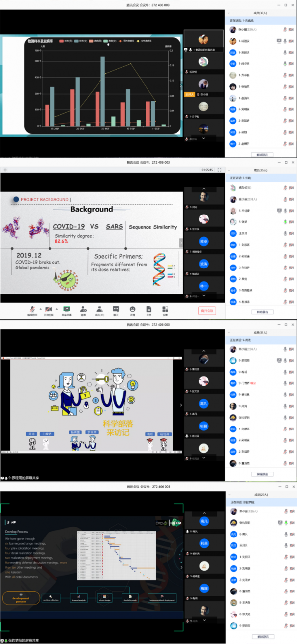Click the orange 主持人 host badge in chart window
297x644 pixels.
(190, 94)
